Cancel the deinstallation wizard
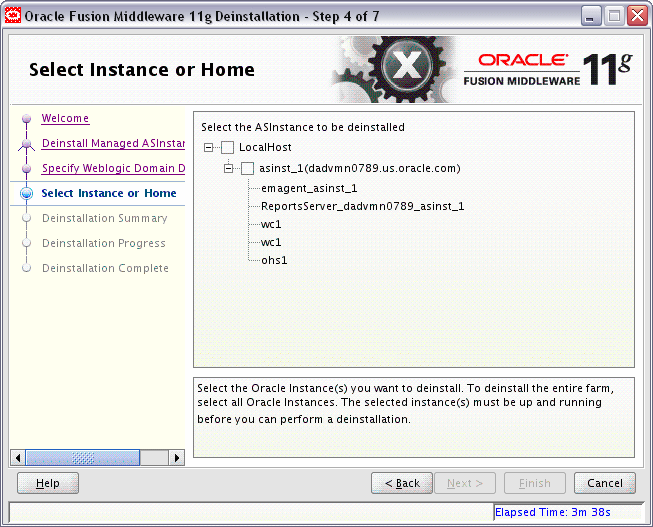 605,483
